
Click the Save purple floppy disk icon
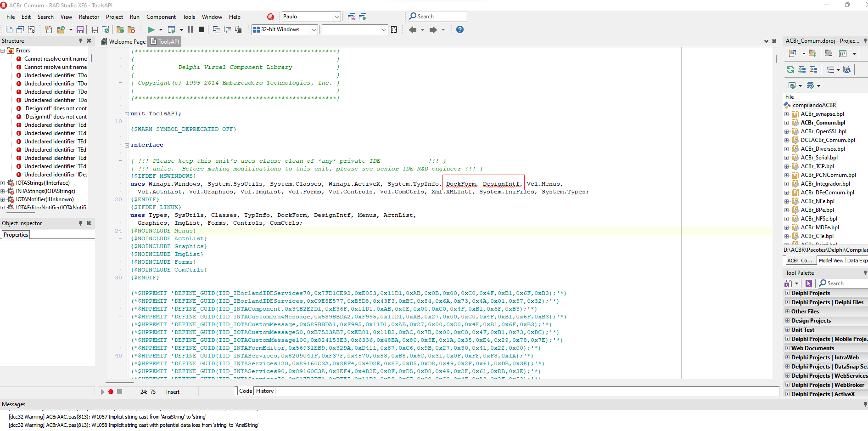coord(80,30)
